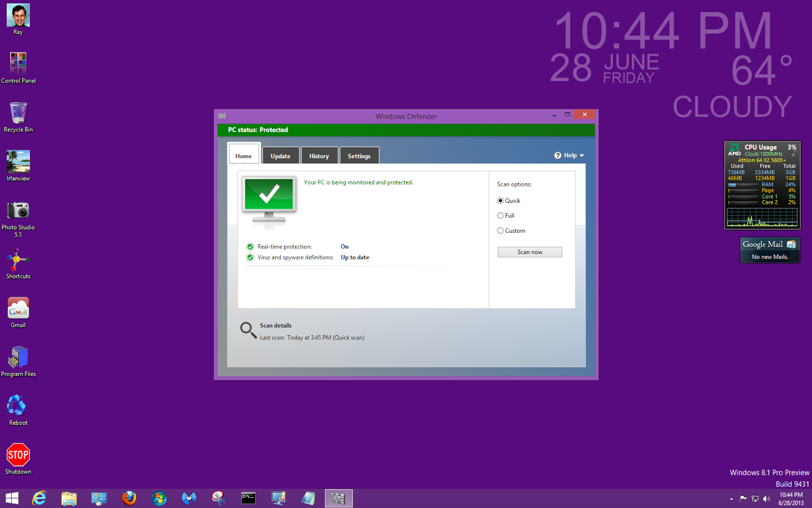Close the Windows Defender window
This screenshot has width=812, height=508.
pyautogui.click(x=585, y=115)
